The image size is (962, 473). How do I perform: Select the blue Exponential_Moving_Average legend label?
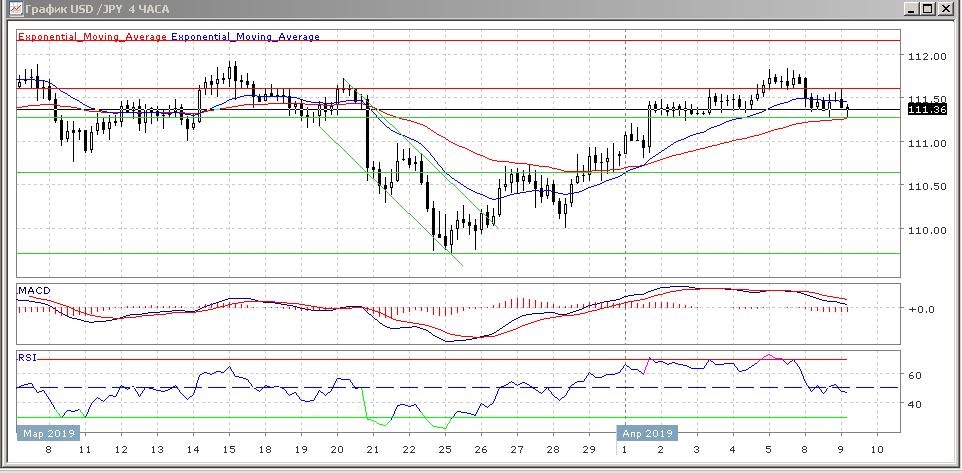point(246,37)
